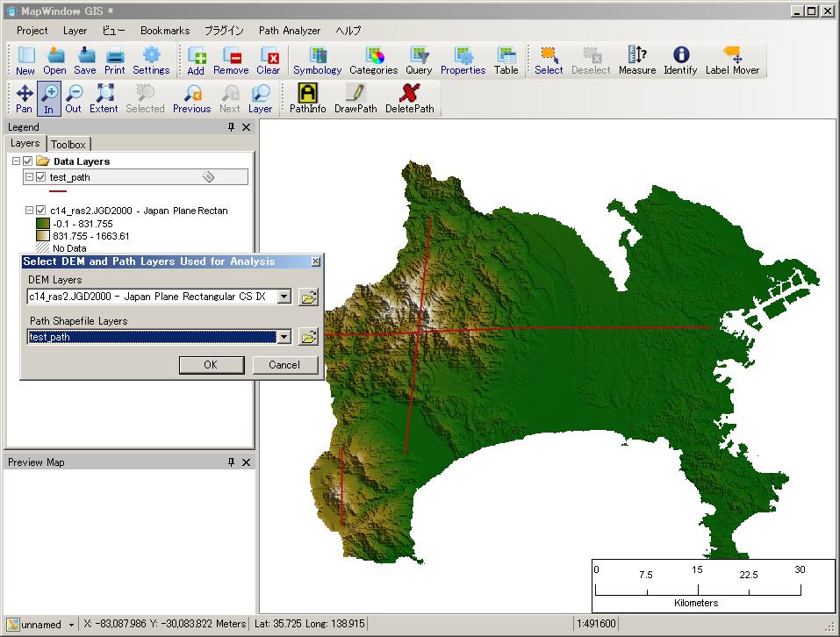Screen dimensions: 840x637
Task: Activate the Identify tool
Action: coord(680,61)
